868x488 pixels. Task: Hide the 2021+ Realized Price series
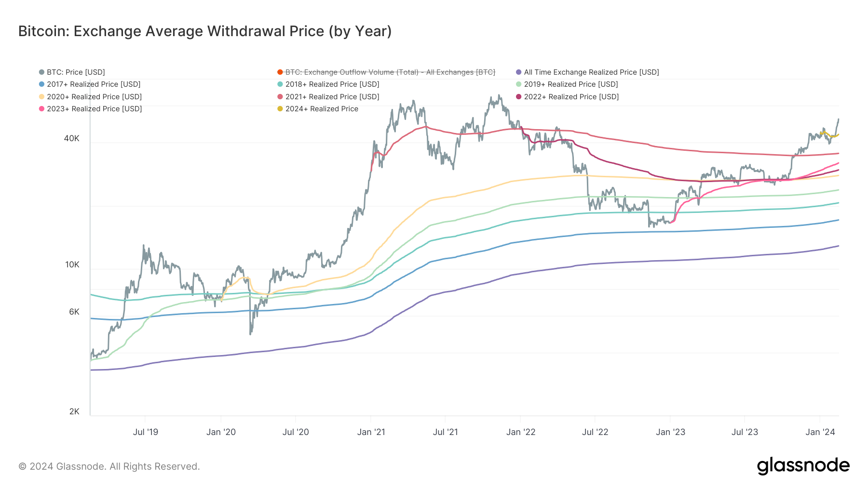332,97
